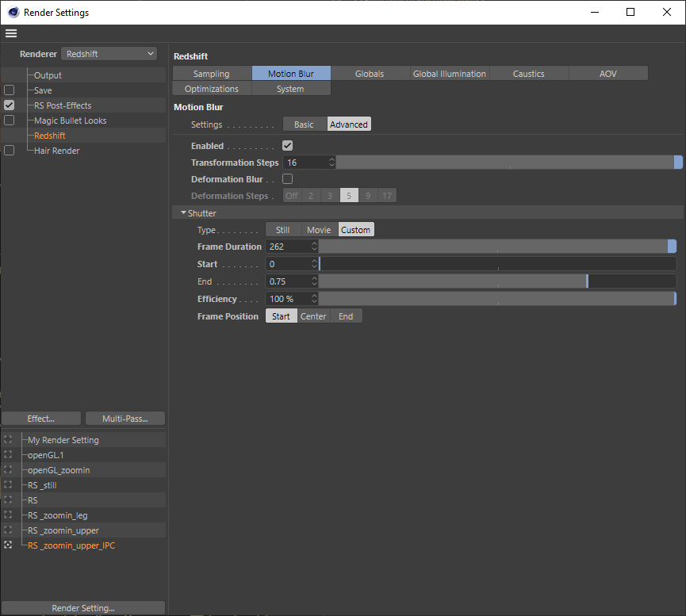Switch to the Sampling tab
The height and width of the screenshot is (616, 686).
pyautogui.click(x=212, y=74)
